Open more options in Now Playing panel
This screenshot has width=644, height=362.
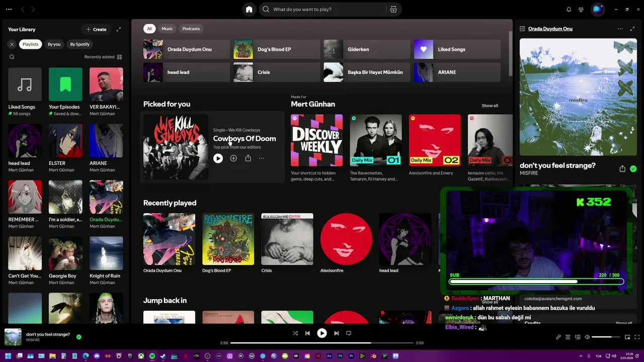(x=620, y=29)
